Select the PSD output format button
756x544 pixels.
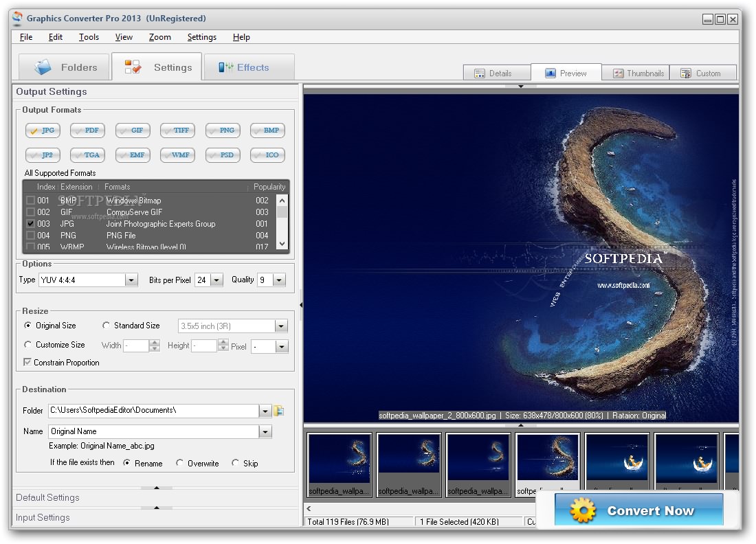click(223, 155)
